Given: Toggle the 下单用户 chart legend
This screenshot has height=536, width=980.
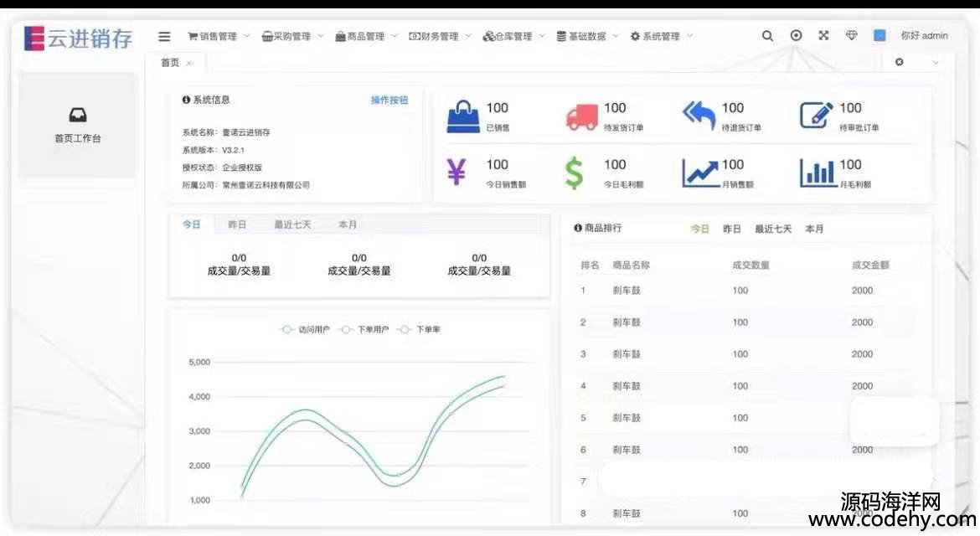Looking at the screenshot, I should point(364,329).
